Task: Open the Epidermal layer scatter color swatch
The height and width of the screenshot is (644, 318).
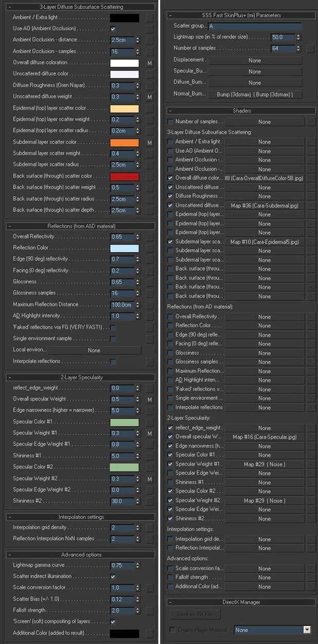Action: [124, 108]
